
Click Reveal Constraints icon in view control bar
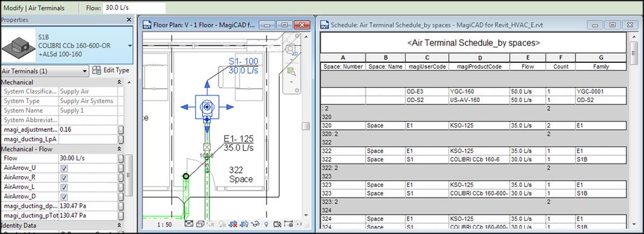pyautogui.click(x=288, y=224)
